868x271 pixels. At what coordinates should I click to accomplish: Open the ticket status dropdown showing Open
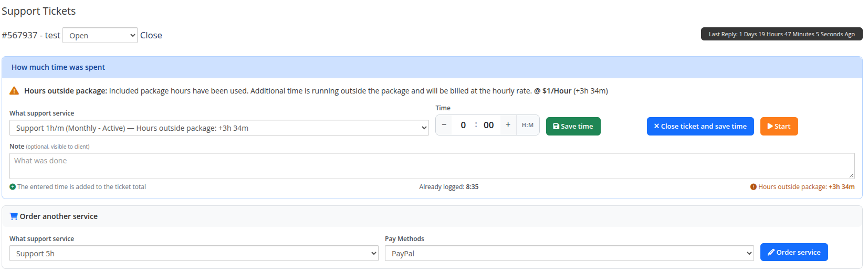100,35
